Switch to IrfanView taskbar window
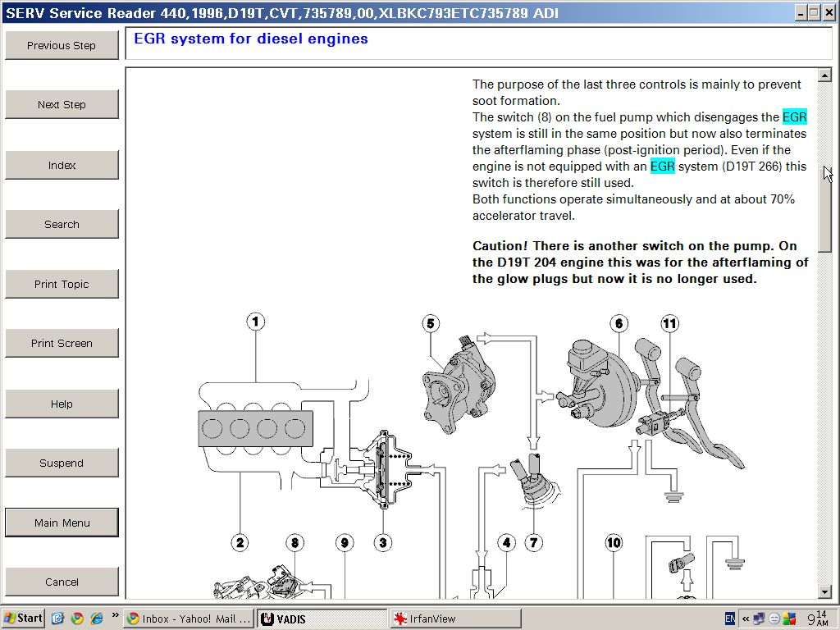 (454, 619)
